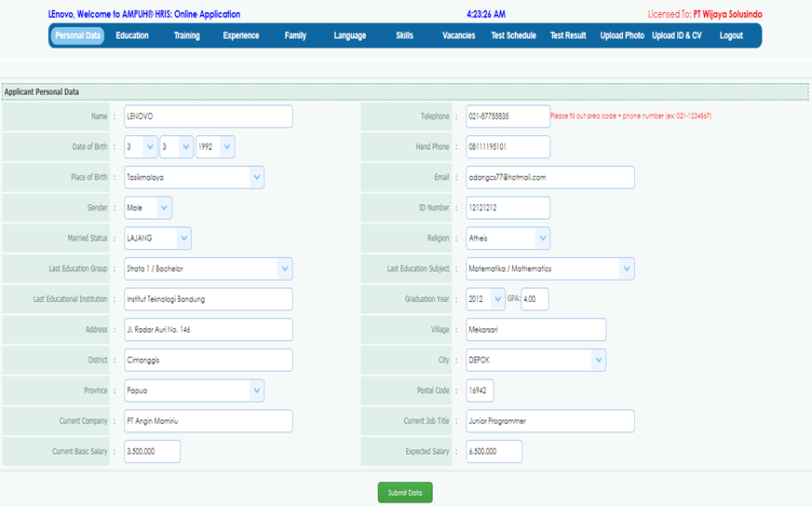This screenshot has width=812, height=507.
Task: Open the Vacancies tab
Action: click(x=458, y=35)
